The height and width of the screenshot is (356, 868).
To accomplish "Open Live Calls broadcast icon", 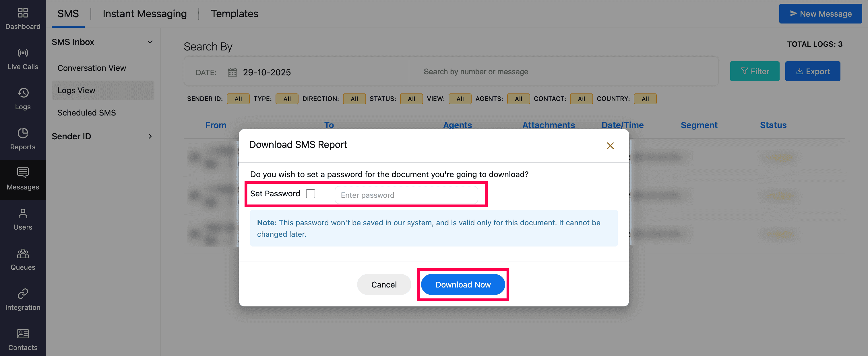I will (x=23, y=53).
